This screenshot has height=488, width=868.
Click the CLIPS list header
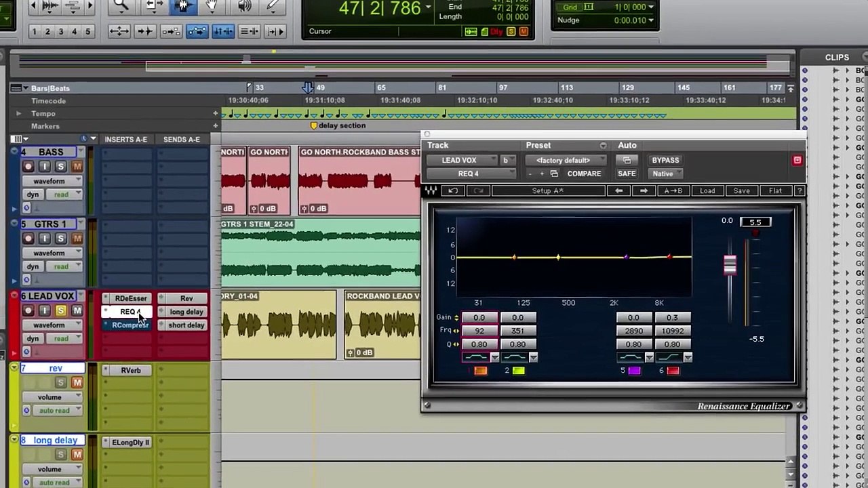837,58
